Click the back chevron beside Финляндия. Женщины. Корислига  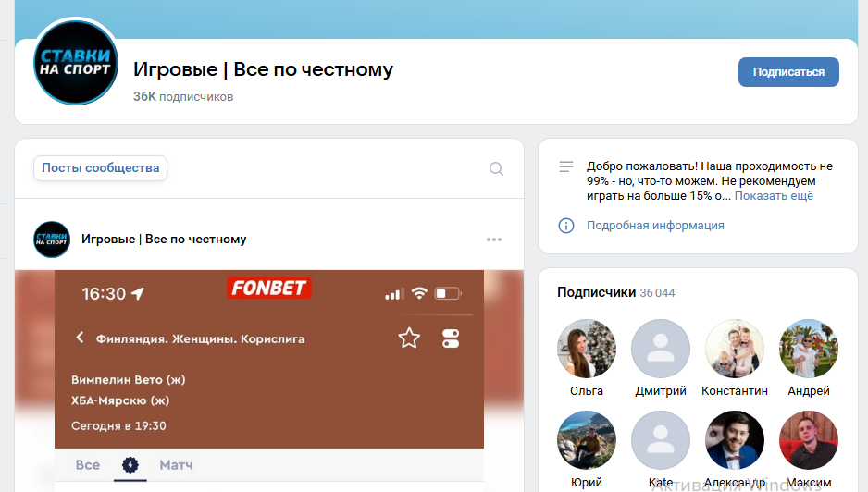pyautogui.click(x=80, y=338)
